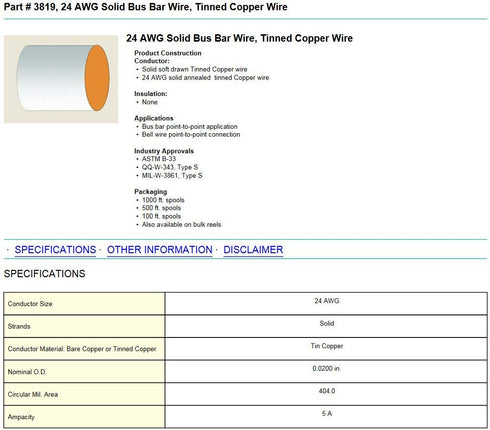Click the '0.0200 in.' value cell
The width and height of the screenshot is (490, 430).
[326, 372]
